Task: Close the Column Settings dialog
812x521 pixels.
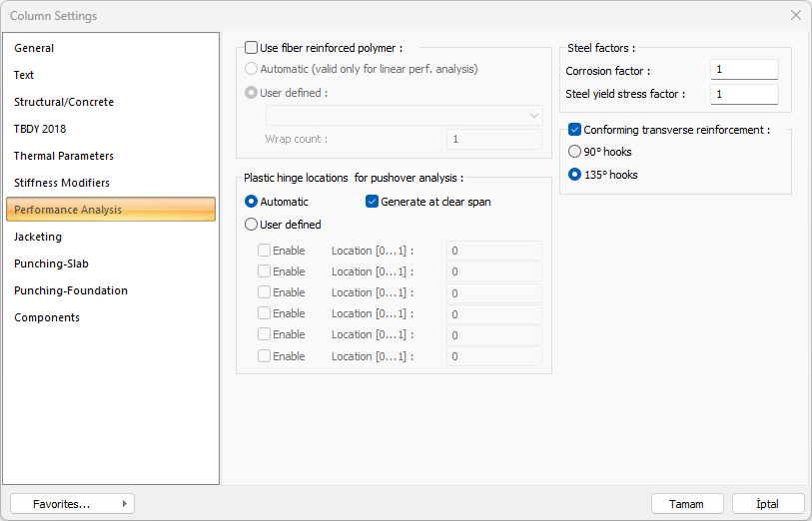Action: point(795,16)
